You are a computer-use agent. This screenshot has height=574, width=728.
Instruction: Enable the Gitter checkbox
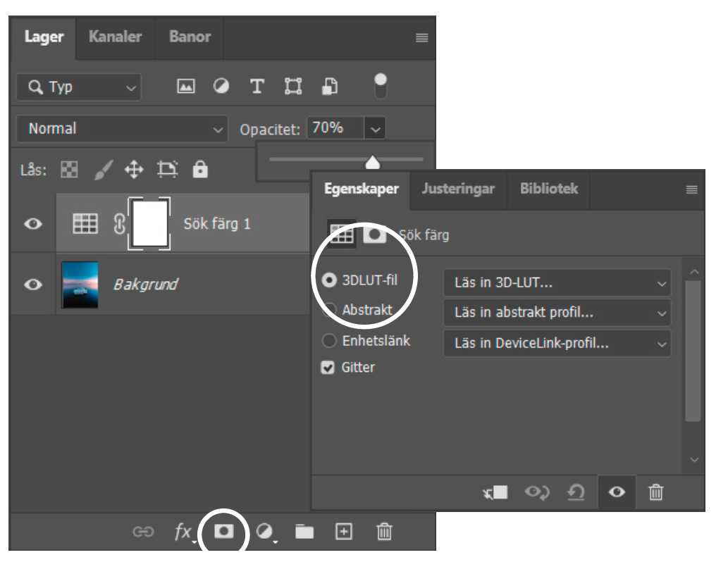[x=328, y=368]
